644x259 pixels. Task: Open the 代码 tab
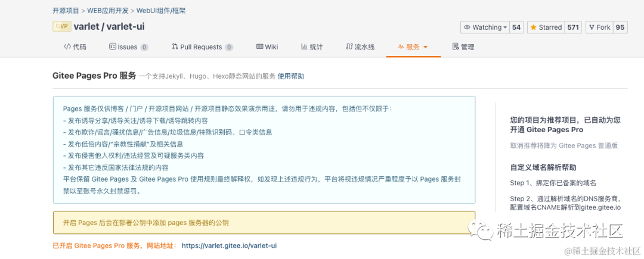click(x=75, y=46)
